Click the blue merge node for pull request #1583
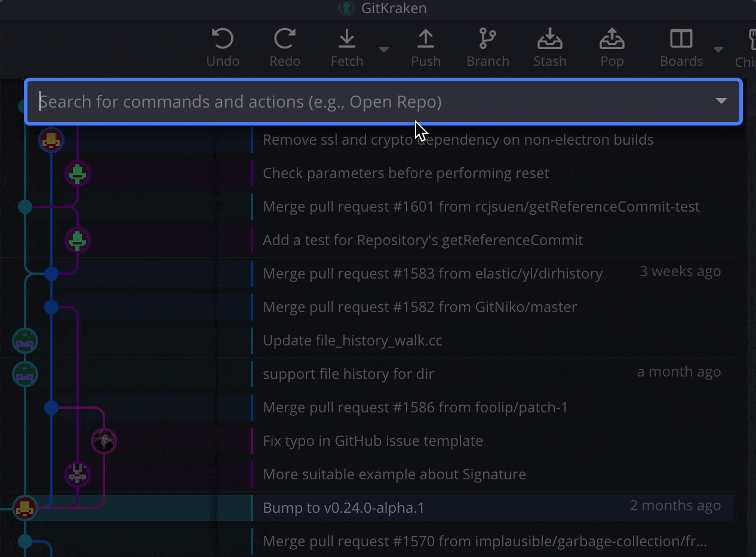The width and height of the screenshot is (756, 557). coord(51,274)
